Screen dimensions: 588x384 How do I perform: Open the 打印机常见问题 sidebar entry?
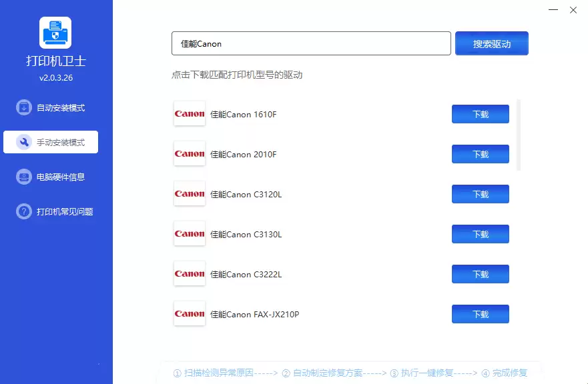click(51, 211)
